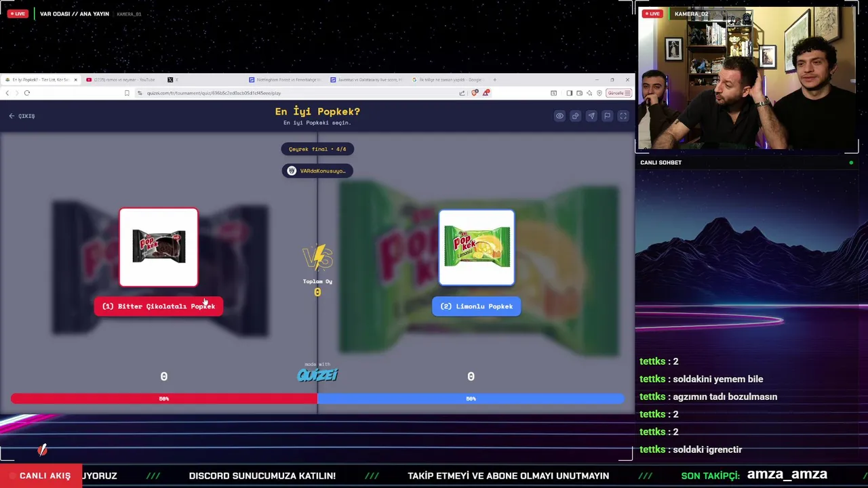Viewport: 868px width, 488px height.
Task: Go back with the ÇIKIŞ link
Action: tap(22, 116)
